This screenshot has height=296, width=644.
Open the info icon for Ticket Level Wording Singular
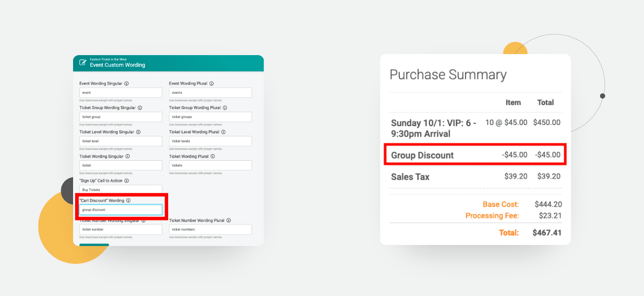coord(139,132)
